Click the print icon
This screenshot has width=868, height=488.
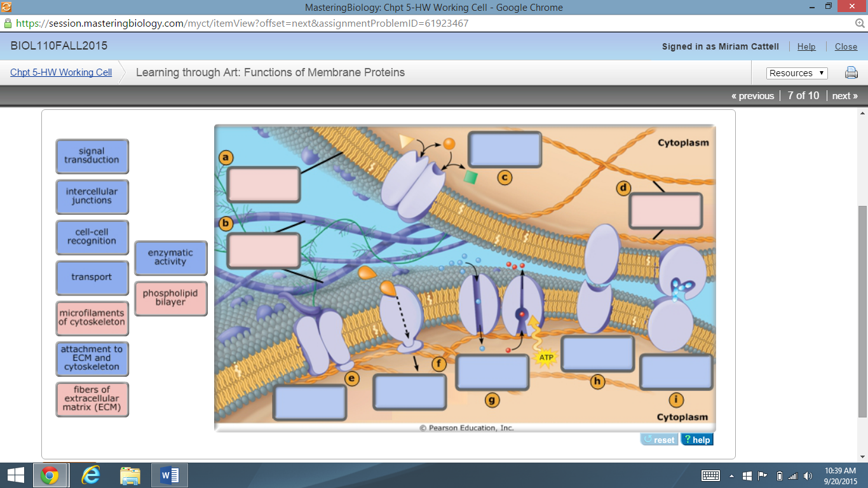tap(851, 72)
